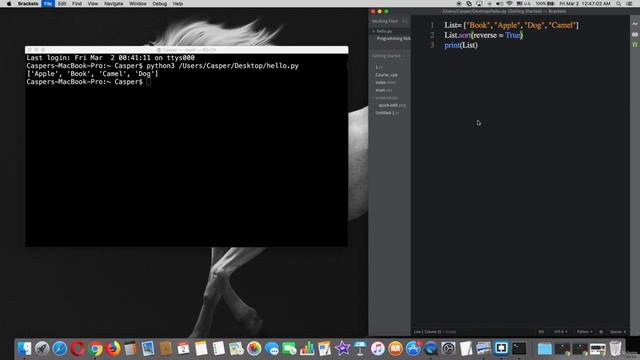
Task: Click the Terminal window title bar
Action: point(187,50)
